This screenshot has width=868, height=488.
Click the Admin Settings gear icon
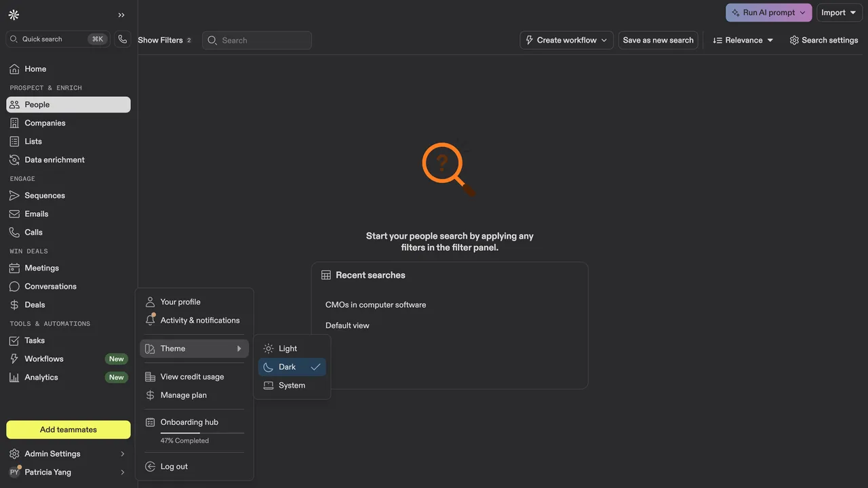[14, 454]
